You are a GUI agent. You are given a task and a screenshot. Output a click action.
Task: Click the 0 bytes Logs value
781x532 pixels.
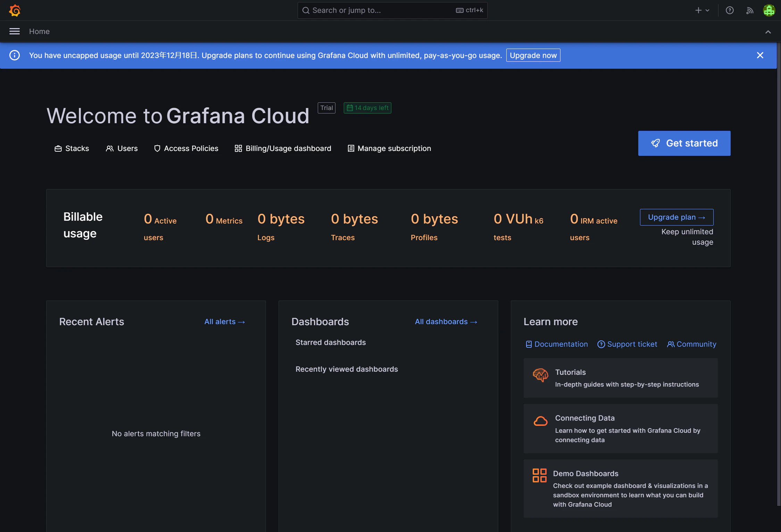(x=281, y=227)
